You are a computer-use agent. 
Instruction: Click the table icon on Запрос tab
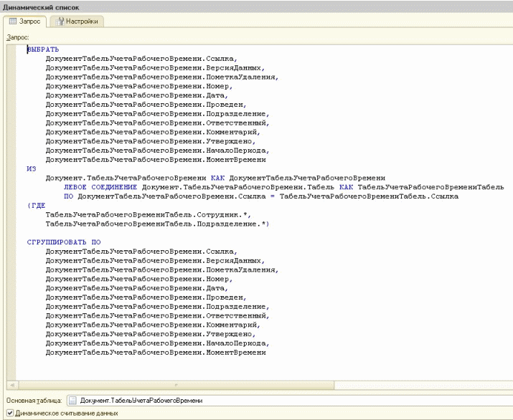point(13,22)
